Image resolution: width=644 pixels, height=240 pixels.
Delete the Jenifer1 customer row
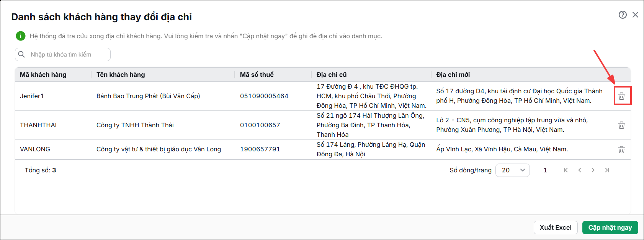(621, 96)
